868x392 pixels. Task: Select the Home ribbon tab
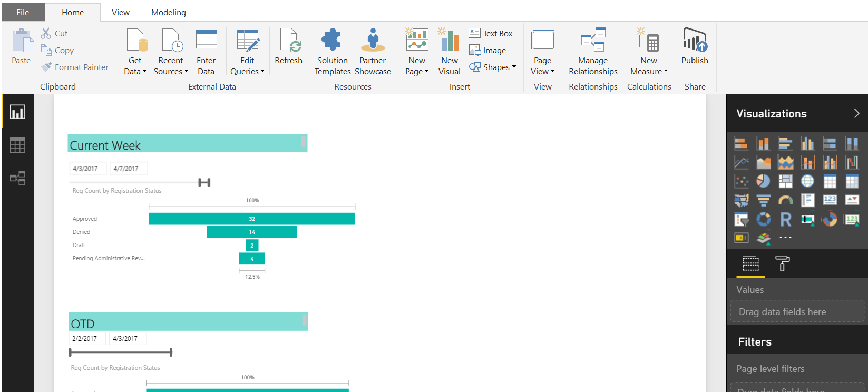[x=73, y=12]
